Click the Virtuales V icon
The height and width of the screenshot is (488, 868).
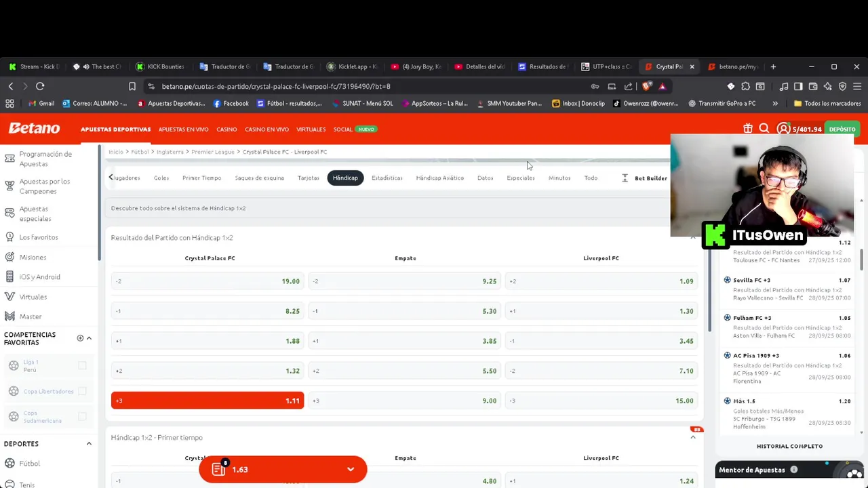point(9,297)
